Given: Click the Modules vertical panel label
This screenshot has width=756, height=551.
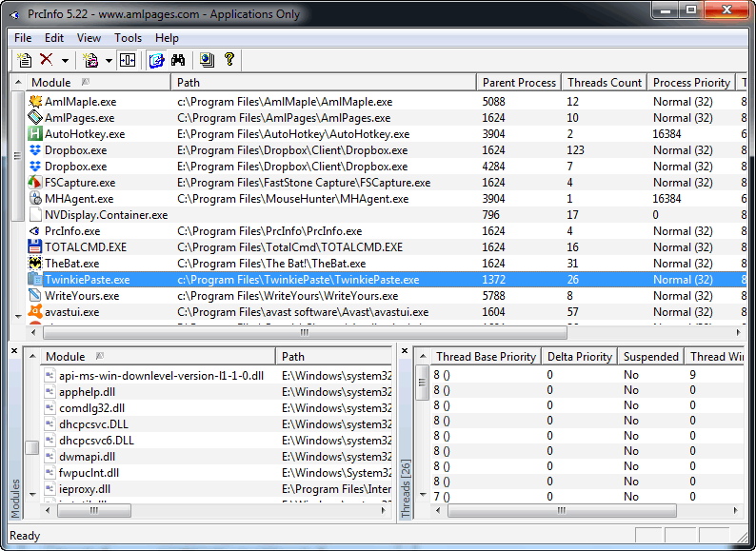Looking at the screenshot, I should coord(15,499).
